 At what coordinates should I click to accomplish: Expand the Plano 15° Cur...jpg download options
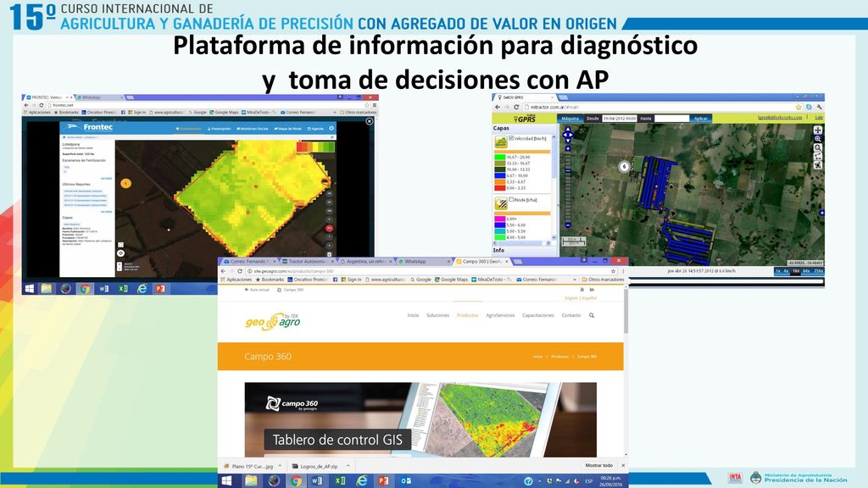(x=280, y=466)
